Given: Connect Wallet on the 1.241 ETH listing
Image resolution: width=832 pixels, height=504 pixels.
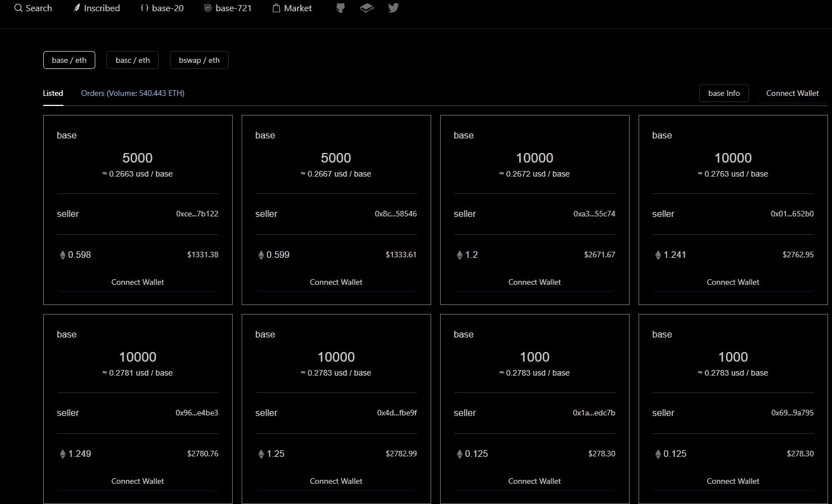Looking at the screenshot, I should click(x=733, y=282).
